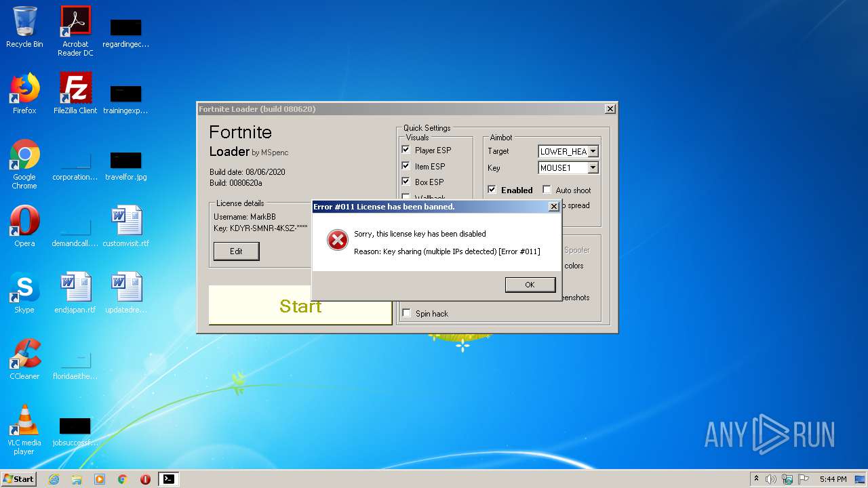This screenshot has height=488, width=868.
Task: Click the Edit license button
Action: [236, 251]
